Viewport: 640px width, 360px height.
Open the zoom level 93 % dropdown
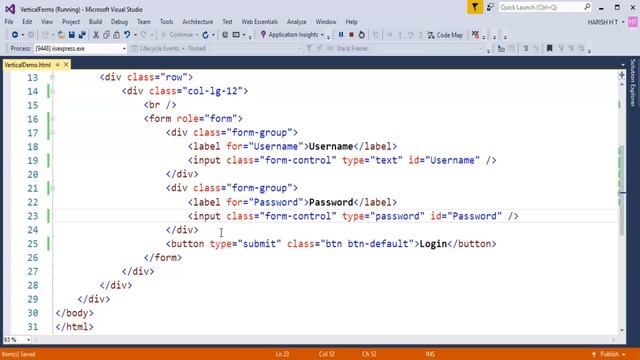(28, 340)
